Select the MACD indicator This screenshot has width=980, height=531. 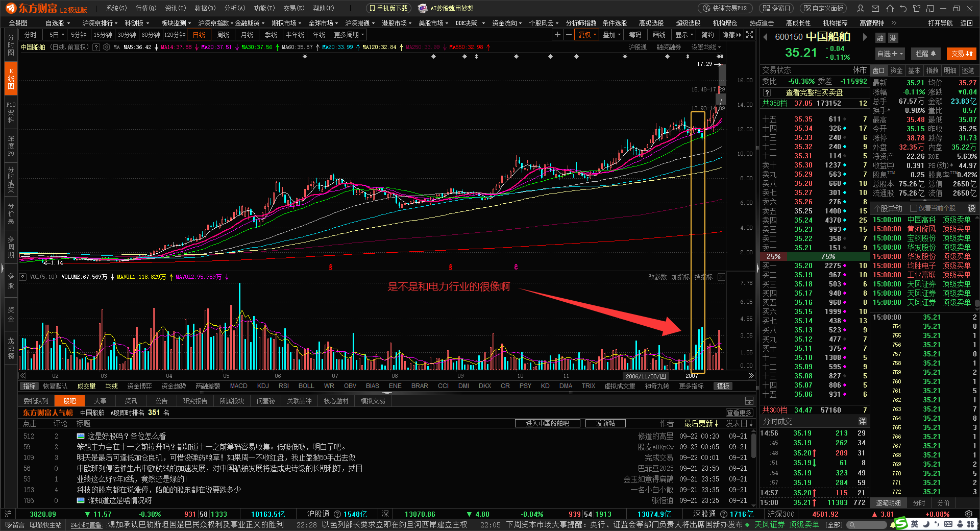pyautogui.click(x=238, y=386)
